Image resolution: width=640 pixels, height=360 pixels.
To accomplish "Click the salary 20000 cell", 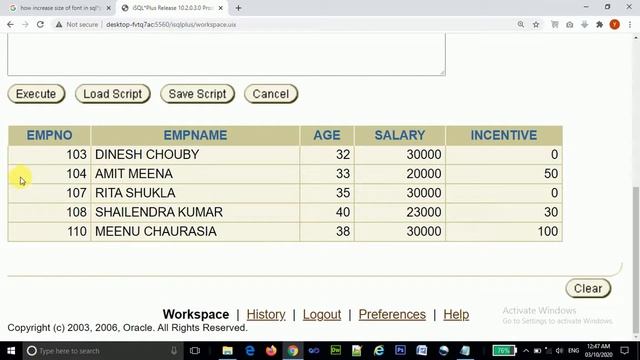I will (x=400, y=174).
